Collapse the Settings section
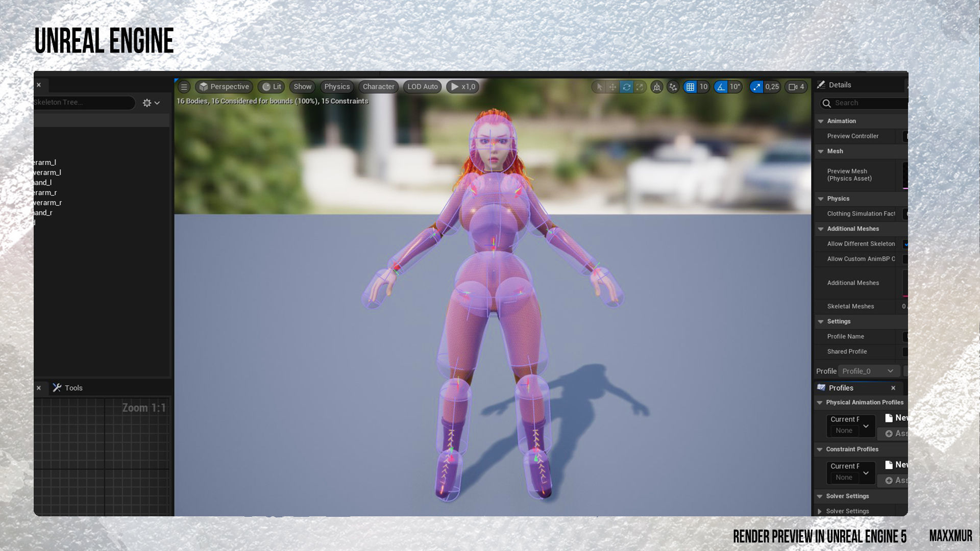The height and width of the screenshot is (551, 980). click(821, 322)
